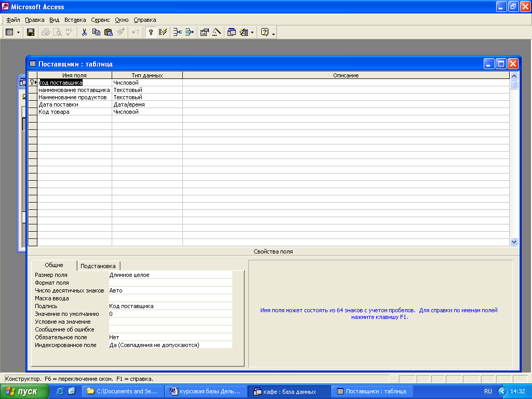The height and width of the screenshot is (399, 532).
Task: Click the Delete Rows icon
Action: click(x=189, y=32)
